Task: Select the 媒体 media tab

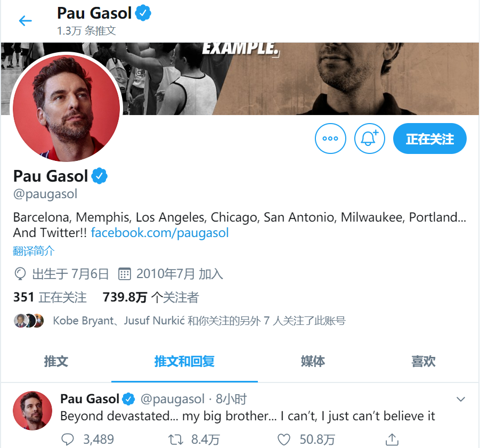Action: [313, 361]
